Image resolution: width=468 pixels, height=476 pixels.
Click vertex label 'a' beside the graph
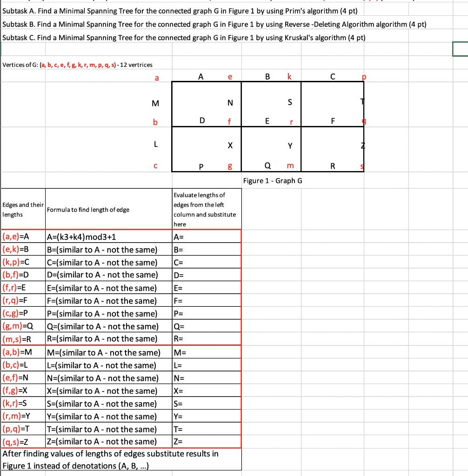pos(157,78)
